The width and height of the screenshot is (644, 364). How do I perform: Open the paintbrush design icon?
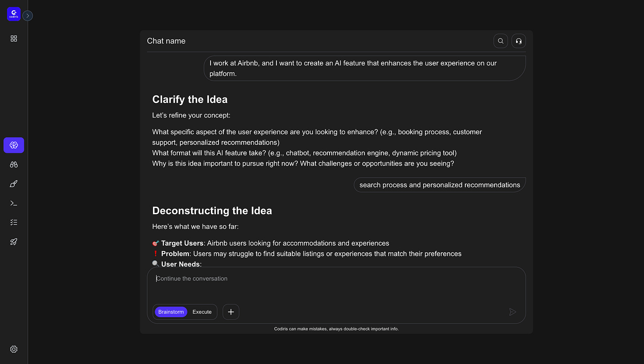(x=14, y=184)
